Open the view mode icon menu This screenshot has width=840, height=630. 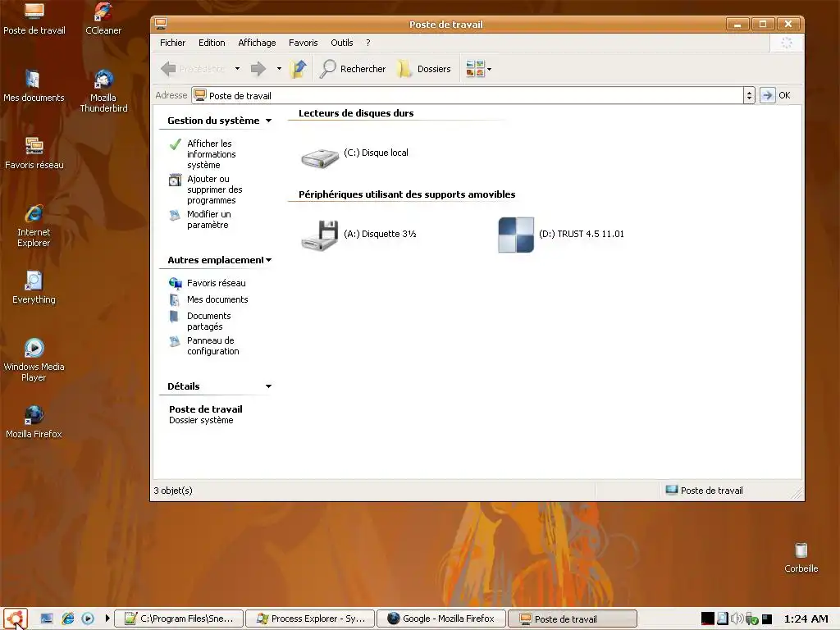pyautogui.click(x=478, y=69)
